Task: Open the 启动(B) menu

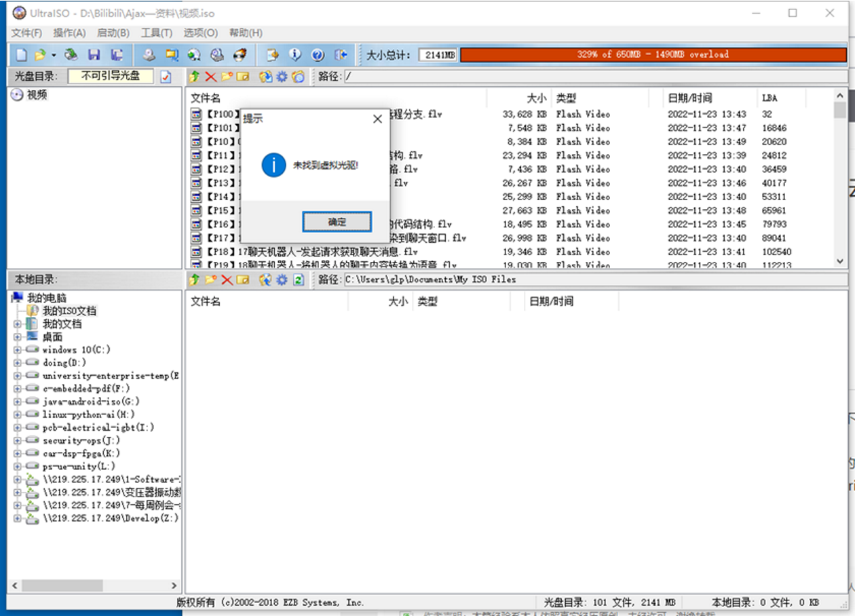Action: (113, 33)
